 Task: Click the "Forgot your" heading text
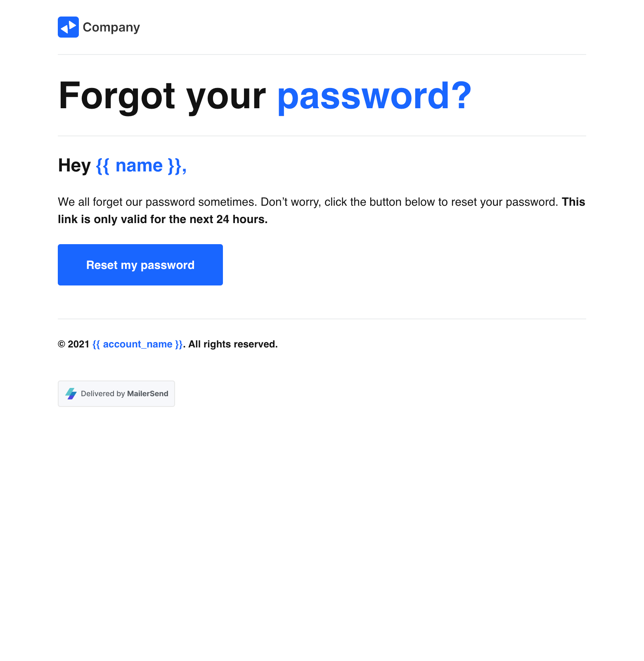click(x=162, y=96)
